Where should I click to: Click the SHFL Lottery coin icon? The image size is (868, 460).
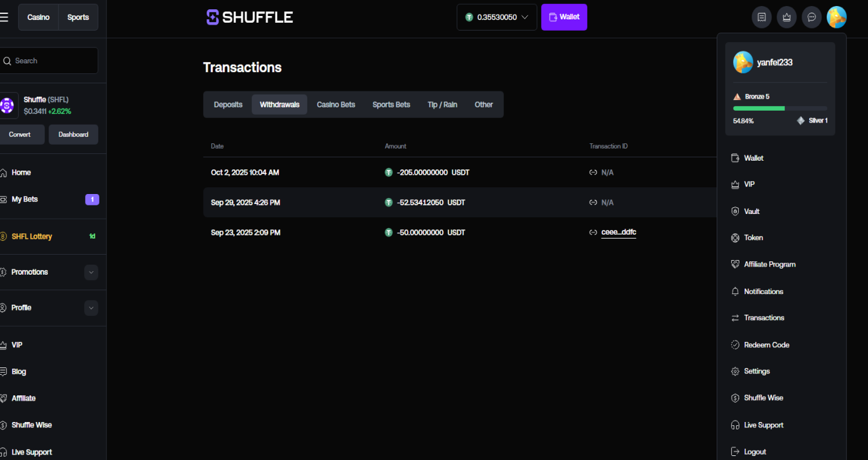coord(4,237)
